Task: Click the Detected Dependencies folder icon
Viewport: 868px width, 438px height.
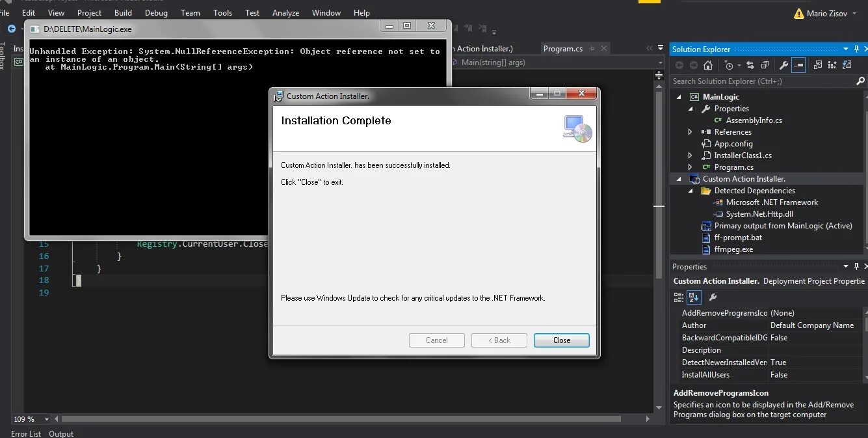Action: coord(706,191)
